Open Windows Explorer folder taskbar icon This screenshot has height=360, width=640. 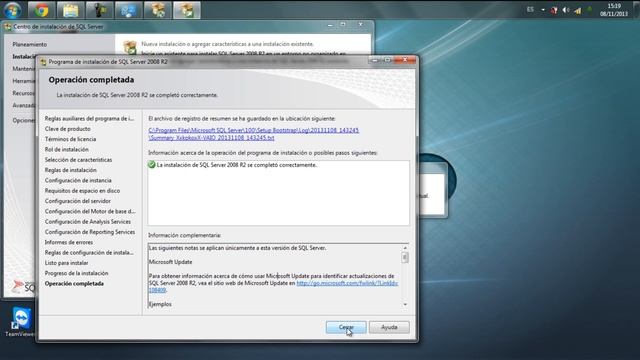[x=71, y=10]
